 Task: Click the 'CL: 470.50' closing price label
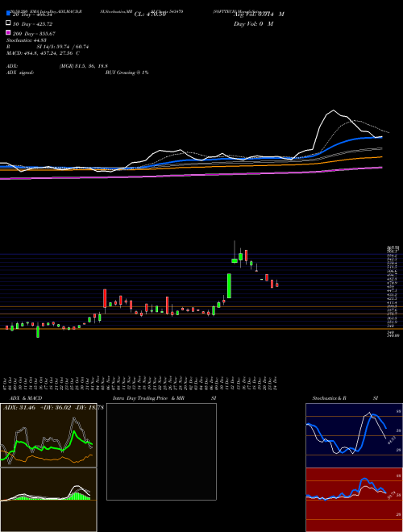coord(150,15)
